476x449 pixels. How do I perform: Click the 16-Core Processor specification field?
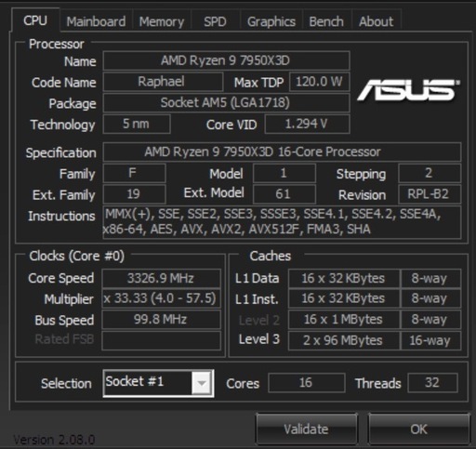coord(282,152)
